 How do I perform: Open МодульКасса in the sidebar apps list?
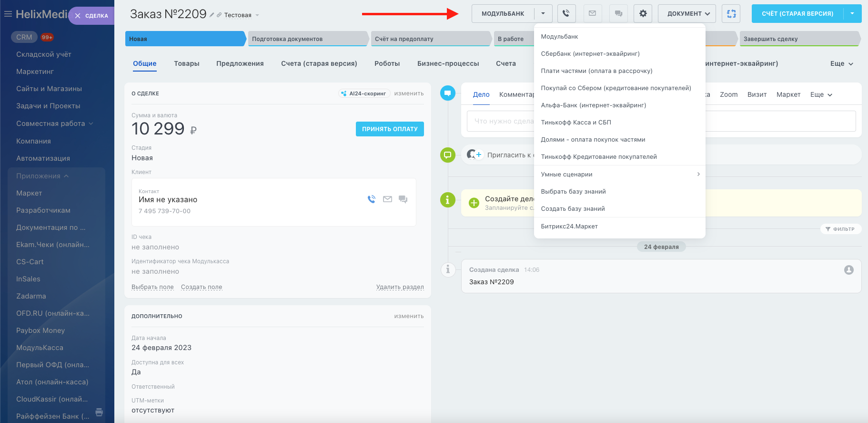pos(40,348)
